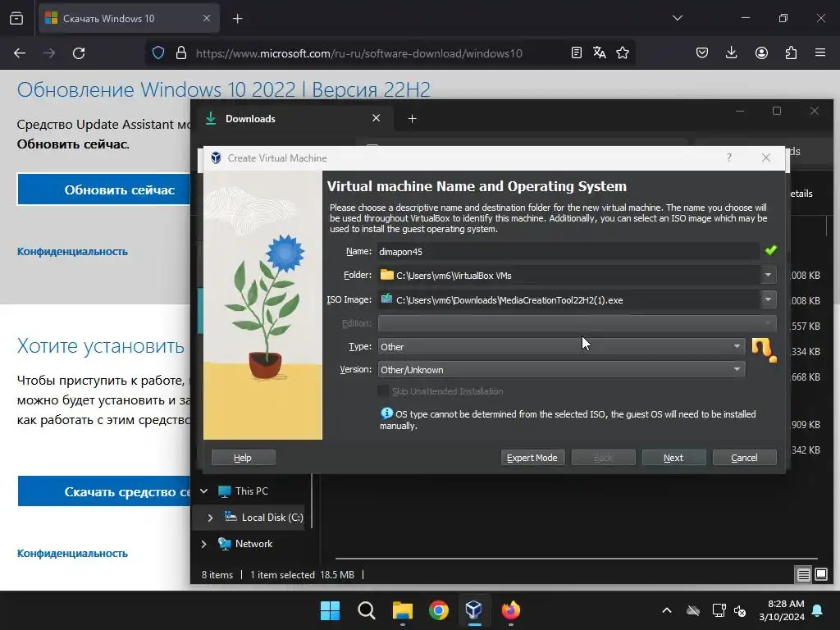Click the Firefox back arrow button
Viewport: 840px width, 630px height.
pos(20,53)
